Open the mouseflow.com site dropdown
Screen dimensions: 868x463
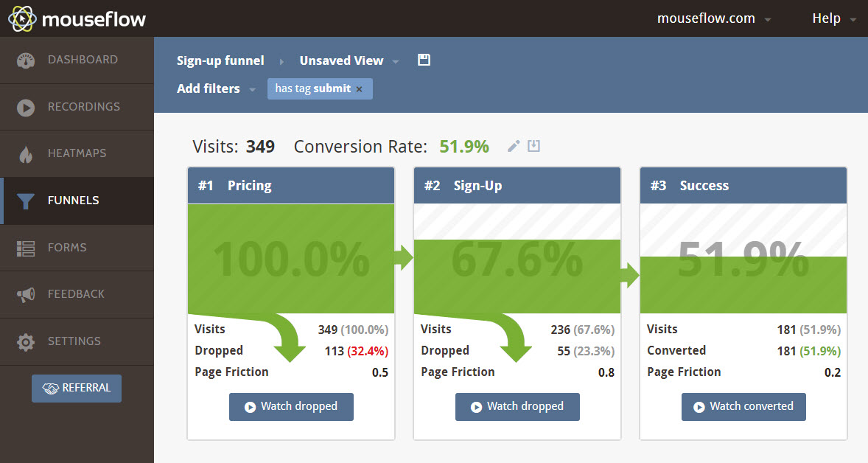[713, 18]
